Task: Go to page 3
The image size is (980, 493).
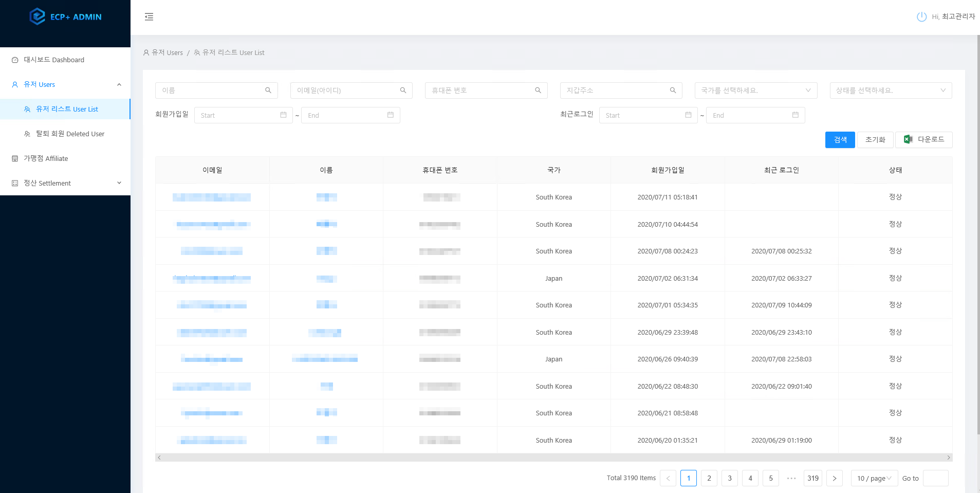Action: [x=730, y=478]
